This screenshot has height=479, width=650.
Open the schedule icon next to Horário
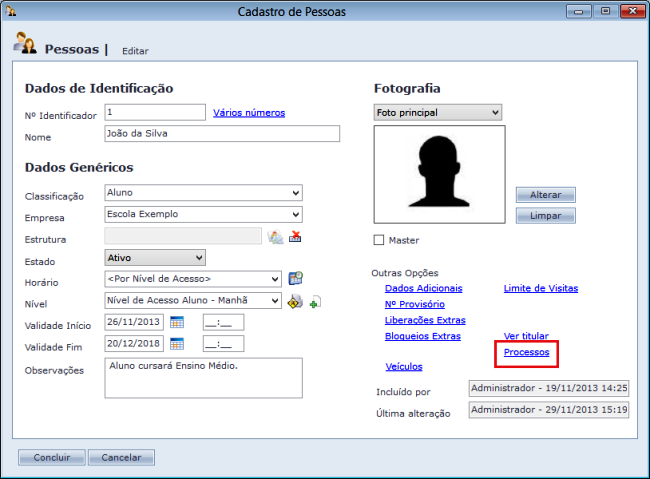click(295, 279)
